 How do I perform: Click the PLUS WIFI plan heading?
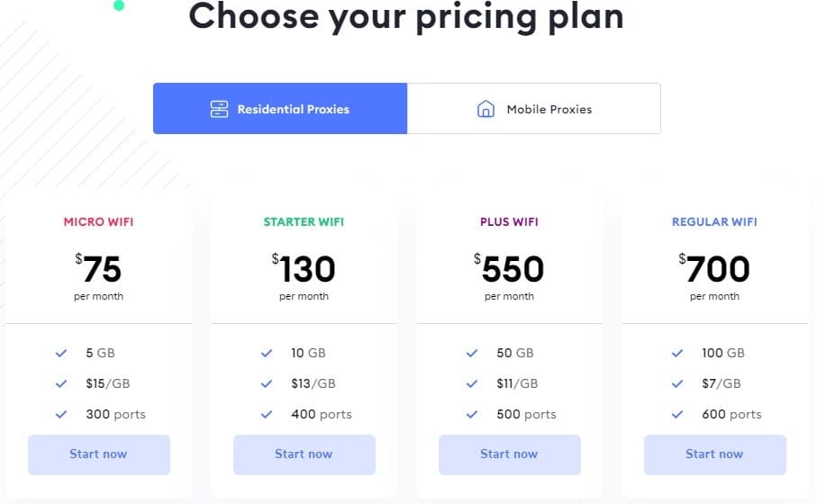pos(509,221)
